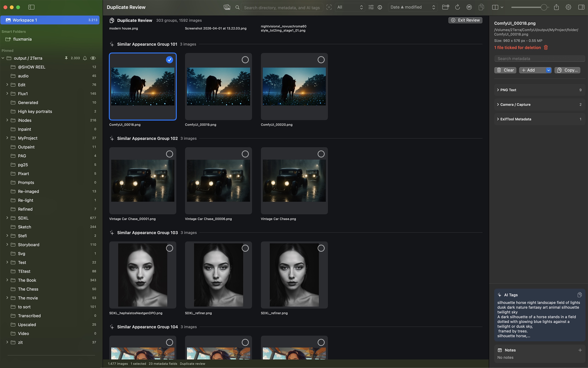Open the duplicate documents icon in toolbar
This screenshot has width=588, height=368.
pyautogui.click(x=481, y=7)
